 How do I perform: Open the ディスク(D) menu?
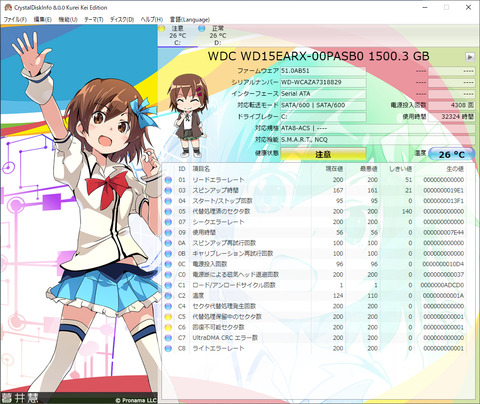pyautogui.click(x=122, y=20)
